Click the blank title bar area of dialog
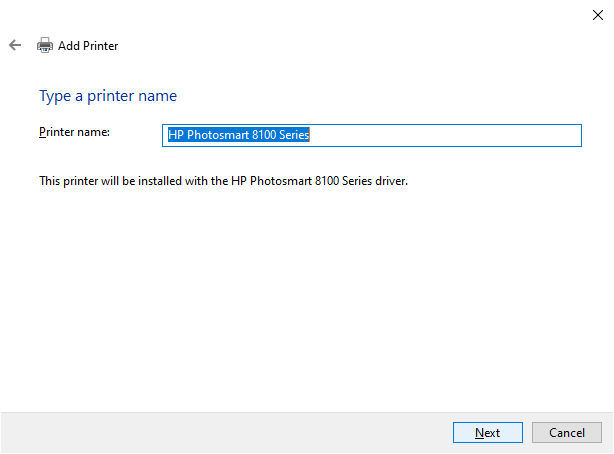The image size is (614, 454). 300,14
